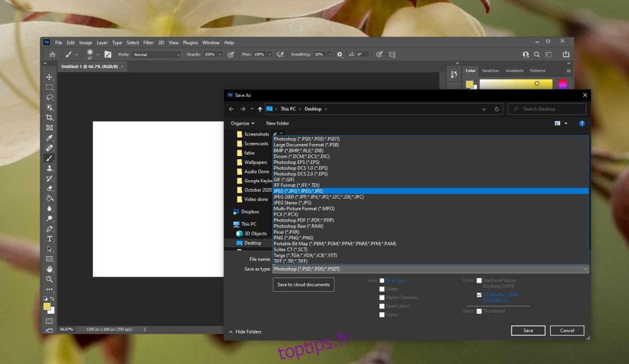Toggle the Alpha Channels checkbox
The image size is (629, 364).
382,297
